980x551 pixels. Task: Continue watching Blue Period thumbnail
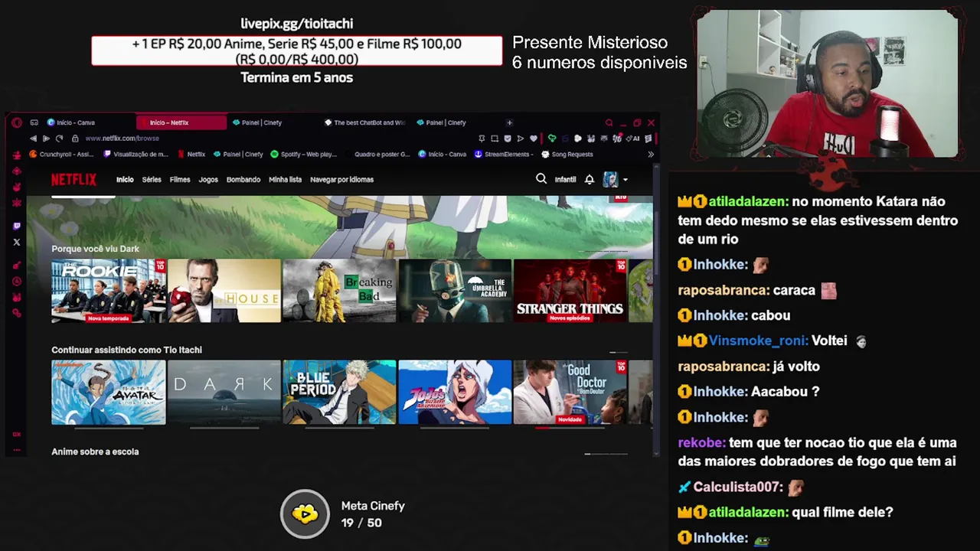click(339, 392)
